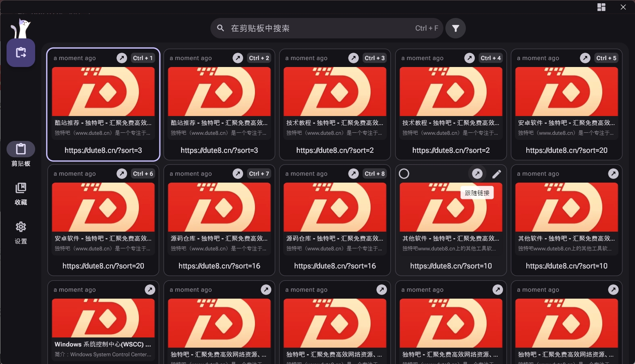
Task: Click the Ctrl + 2 shortcut badge
Action: click(x=259, y=58)
